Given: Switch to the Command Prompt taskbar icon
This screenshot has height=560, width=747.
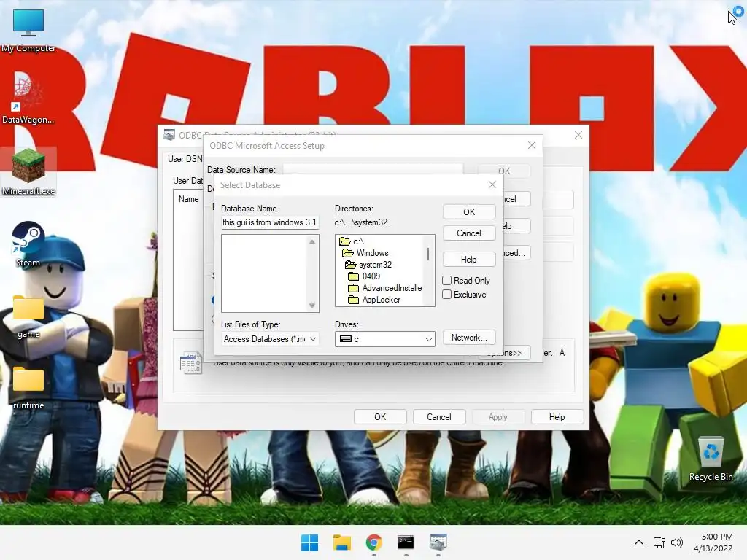Looking at the screenshot, I should click(x=406, y=542).
